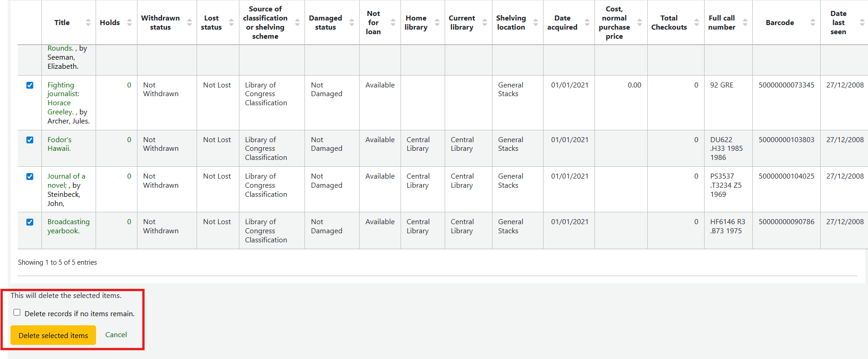The height and width of the screenshot is (359, 868).
Task: Sort by Withdrawn status column arrows
Action: (x=189, y=22)
